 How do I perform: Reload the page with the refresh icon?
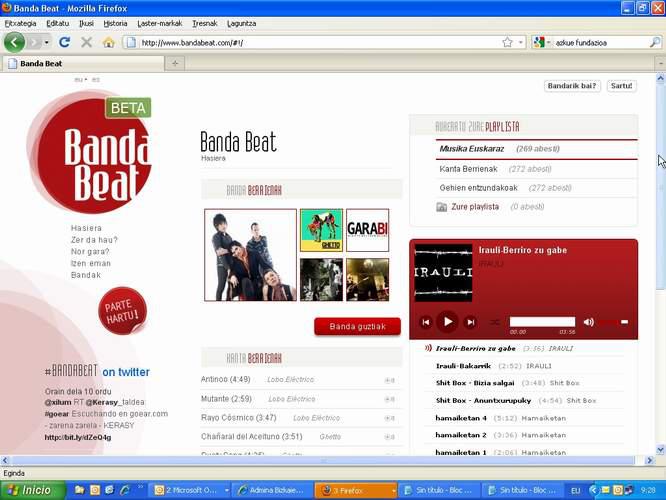pos(65,42)
